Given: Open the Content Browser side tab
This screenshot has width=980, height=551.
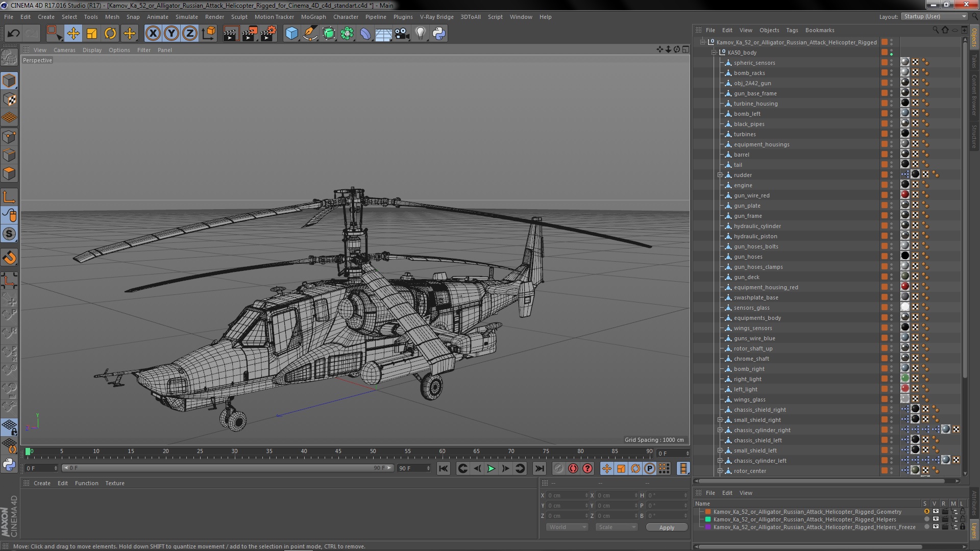Looking at the screenshot, I should point(974,95).
